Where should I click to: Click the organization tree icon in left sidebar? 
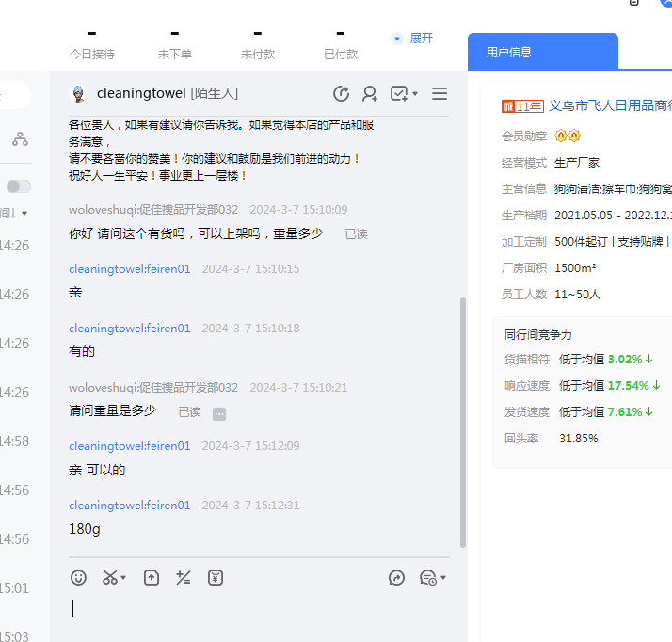(20, 139)
